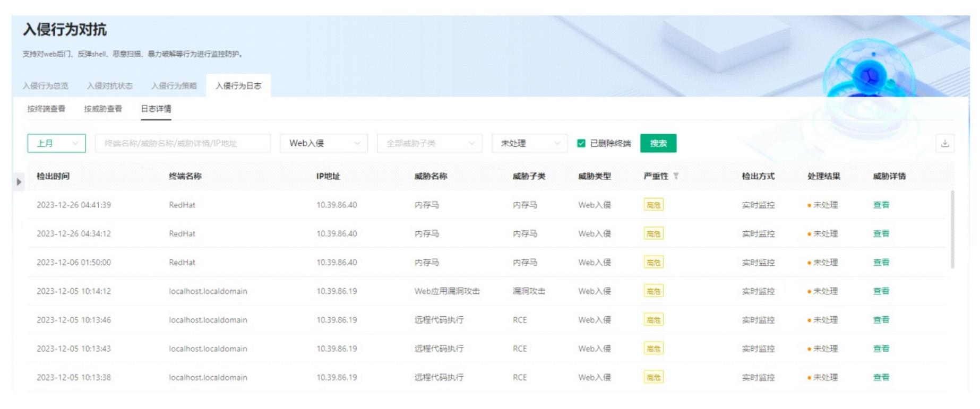Switch to 入侵对抗状态 tab
Screen dimensions: 980x409
tap(110, 86)
